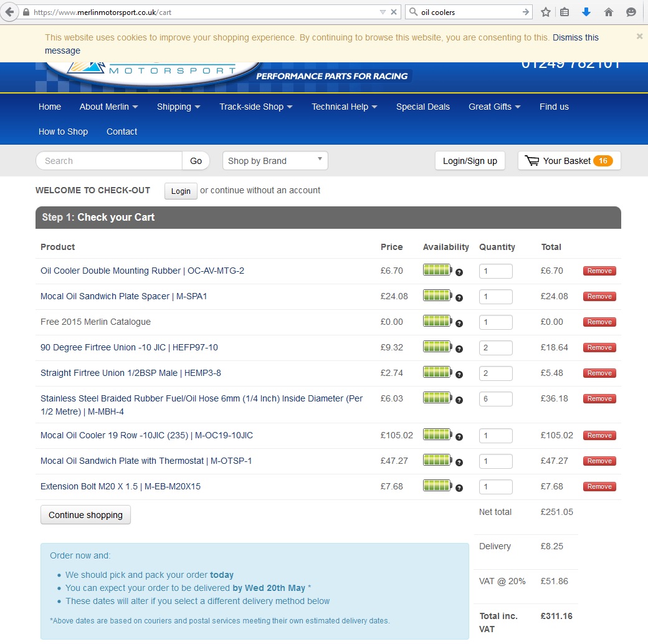648x644 pixels.
Task: Click the Login button beside Welcome to Check-out
Action: [x=181, y=191]
